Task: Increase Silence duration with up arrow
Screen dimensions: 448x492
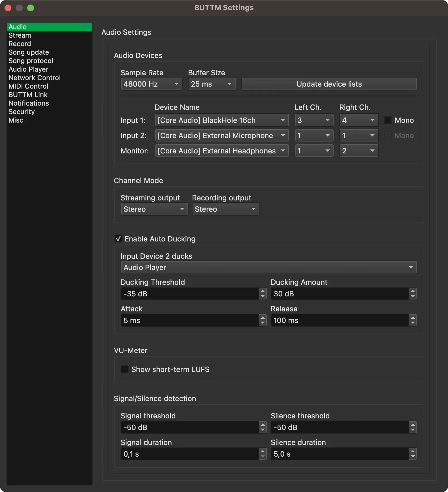Action: pyautogui.click(x=413, y=451)
